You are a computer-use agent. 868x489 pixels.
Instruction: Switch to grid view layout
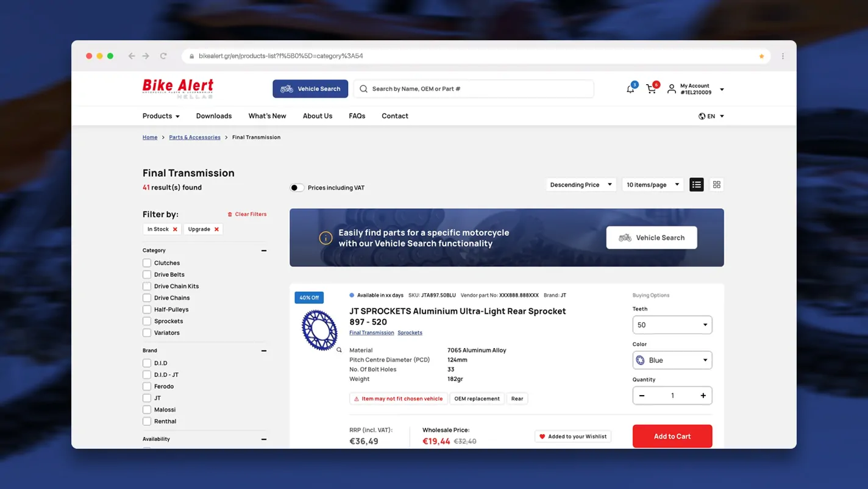click(717, 185)
